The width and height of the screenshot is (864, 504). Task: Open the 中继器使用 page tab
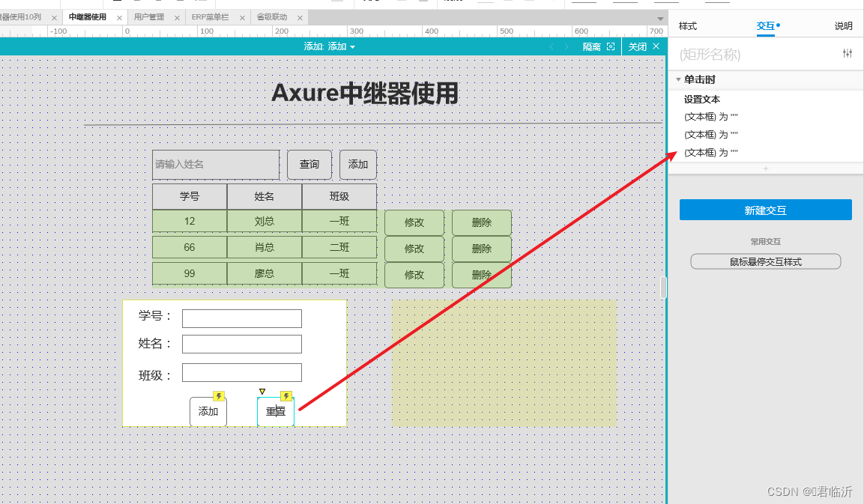(x=87, y=17)
